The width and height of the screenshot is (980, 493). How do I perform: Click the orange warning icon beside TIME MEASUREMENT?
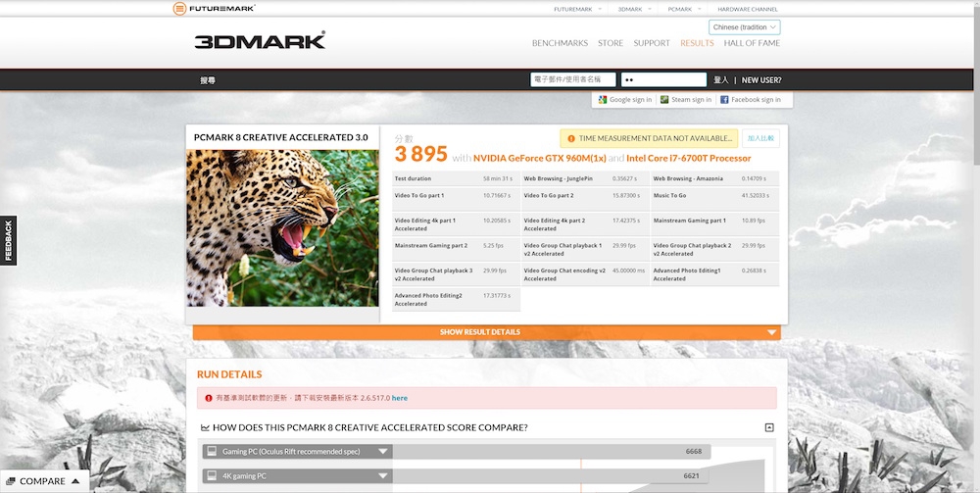click(570, 139)
